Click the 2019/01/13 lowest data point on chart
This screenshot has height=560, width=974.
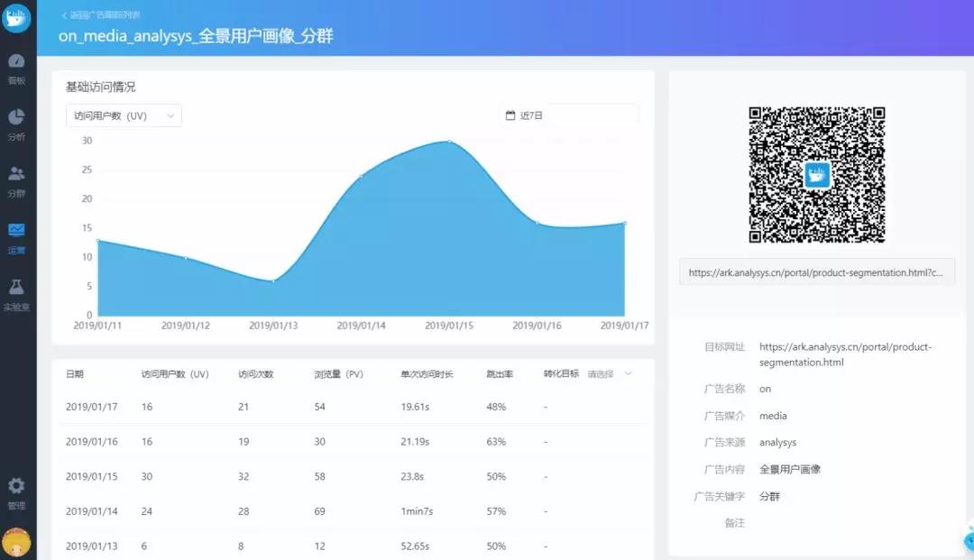(273, 281)
